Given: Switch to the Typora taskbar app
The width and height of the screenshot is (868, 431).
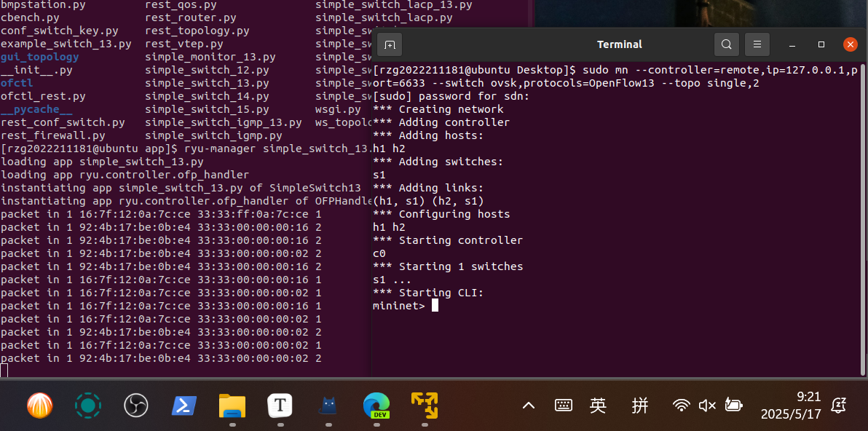Looking at the screenshot, I should (280, 405).
